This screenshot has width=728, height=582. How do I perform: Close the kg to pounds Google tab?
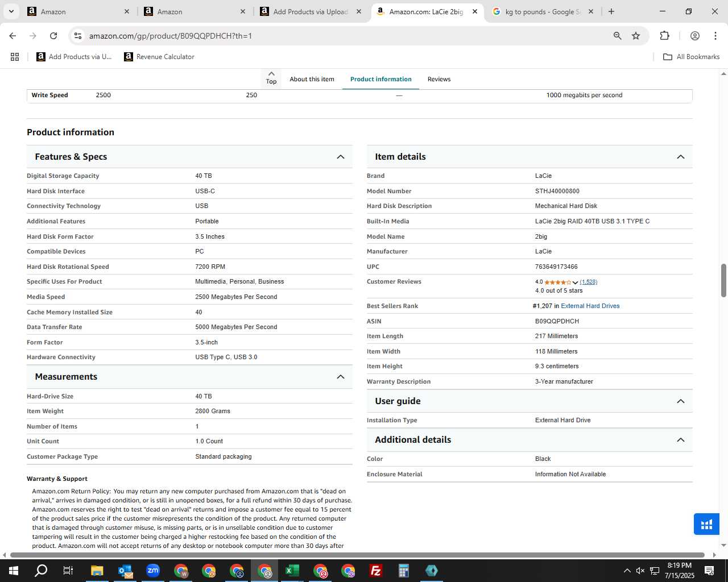point(591,11)
